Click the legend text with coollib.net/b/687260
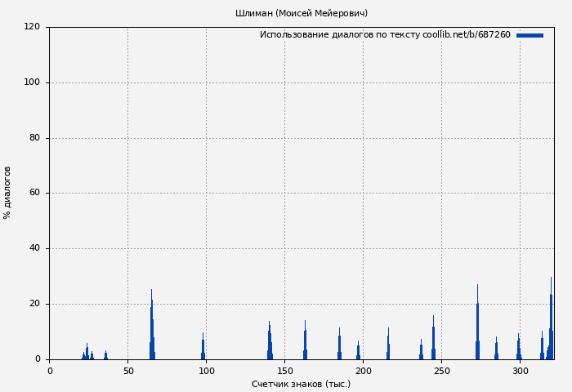This screenshot has height=392, width=572. point(385,35)
